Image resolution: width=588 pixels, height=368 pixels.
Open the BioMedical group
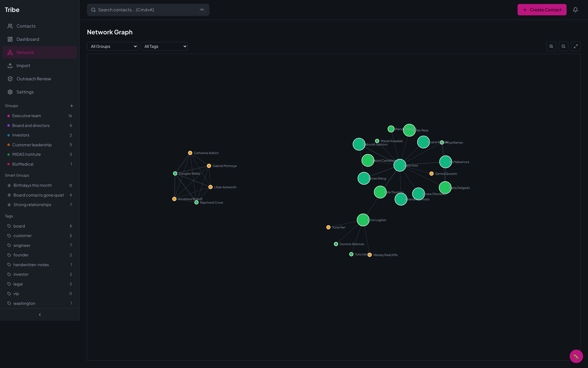[40, 164]
